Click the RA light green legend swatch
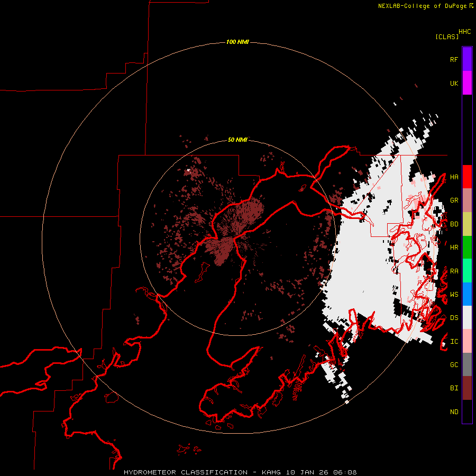476x476 pixels. click(x=467, y=271)
